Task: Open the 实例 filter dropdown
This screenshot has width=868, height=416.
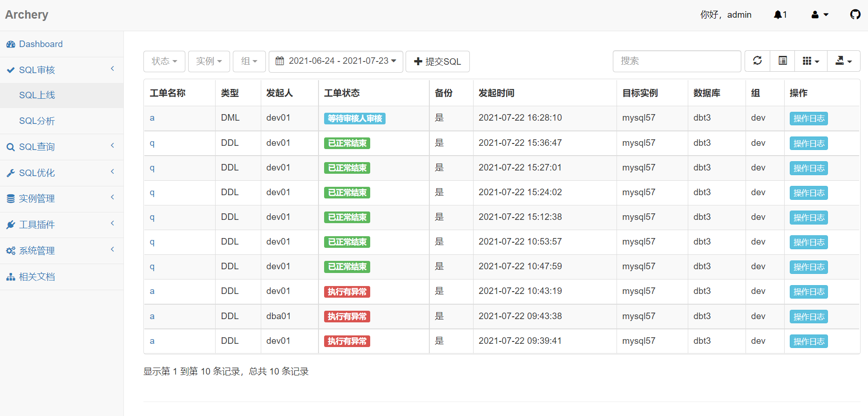Action: point(209,61)
